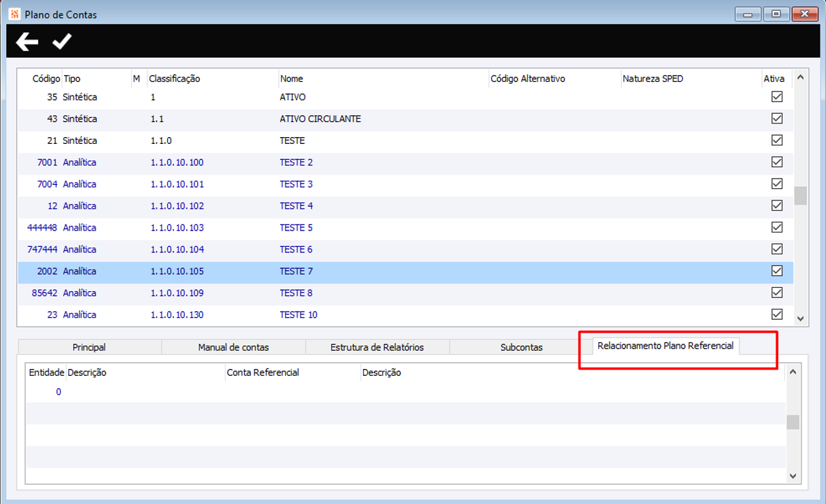The image size is (826, 504).
Task: Uncheck Ativa for TESTE 3
Action: click(x=776, y=184)
